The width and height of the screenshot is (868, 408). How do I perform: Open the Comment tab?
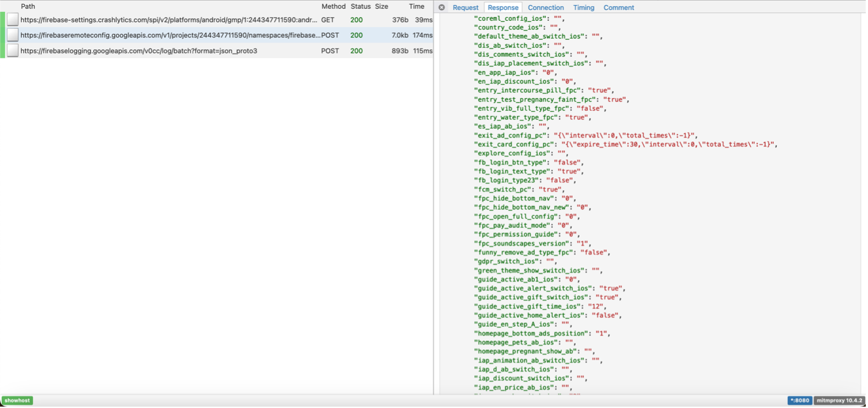point(619,8)
